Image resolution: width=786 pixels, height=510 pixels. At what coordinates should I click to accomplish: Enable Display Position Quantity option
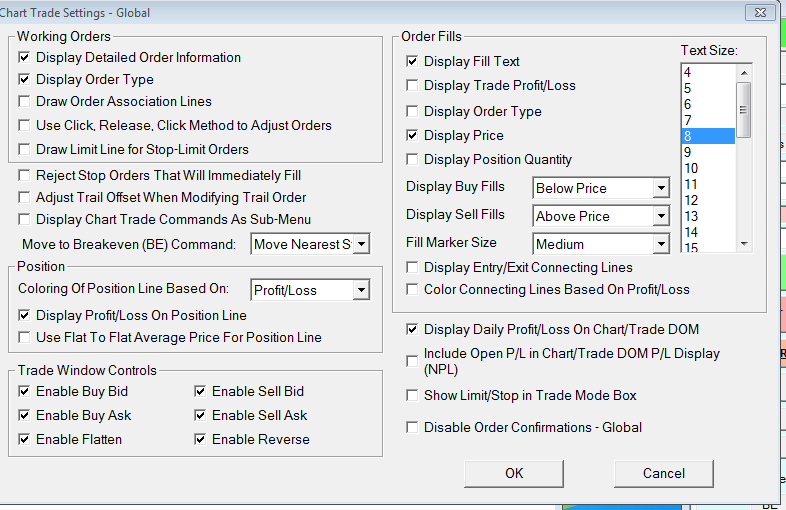(412, 160)
